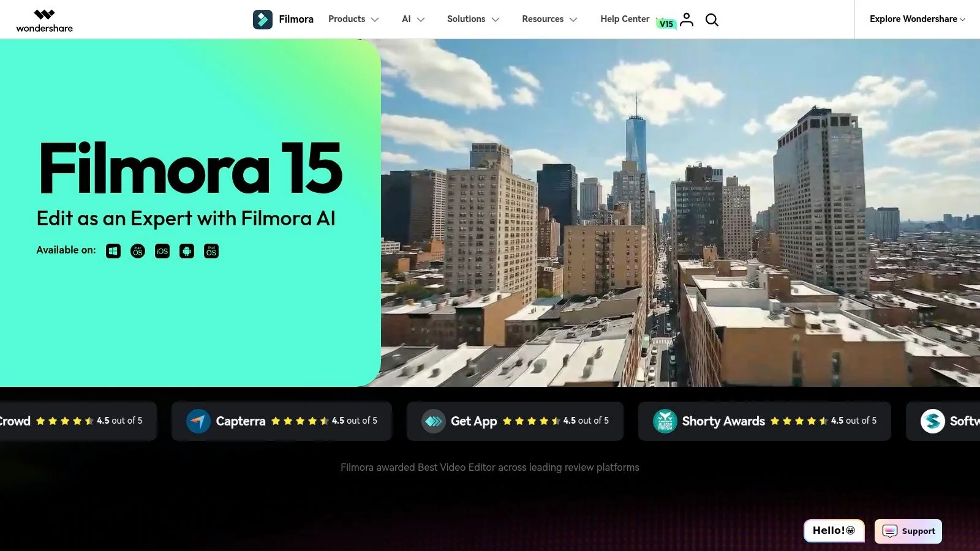
Task: Open the Shorty Awards rating card
Action: point(764,421)
